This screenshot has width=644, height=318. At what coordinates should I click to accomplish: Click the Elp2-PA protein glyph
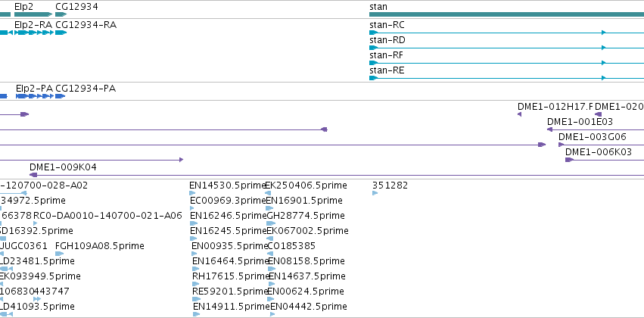coord(35,96)
